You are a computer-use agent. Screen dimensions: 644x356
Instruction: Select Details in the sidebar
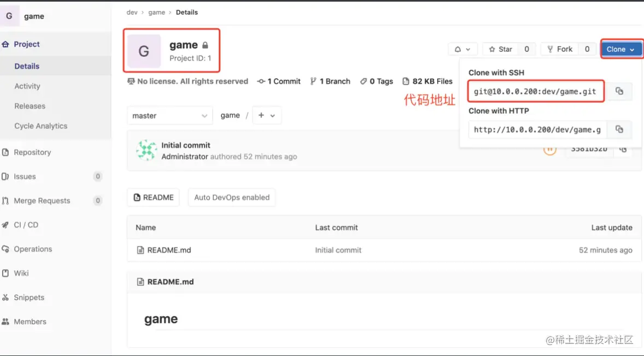[x=27, y=66]
